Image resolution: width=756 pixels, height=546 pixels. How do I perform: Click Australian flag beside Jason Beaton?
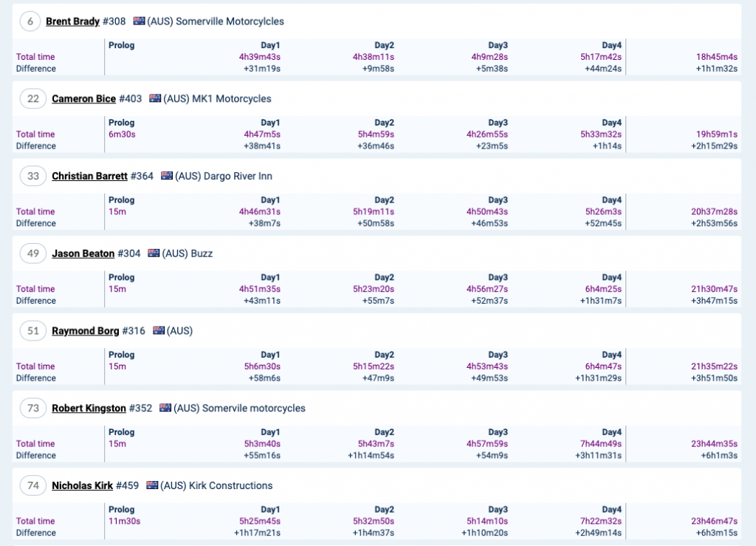click(x=154, y=253)
